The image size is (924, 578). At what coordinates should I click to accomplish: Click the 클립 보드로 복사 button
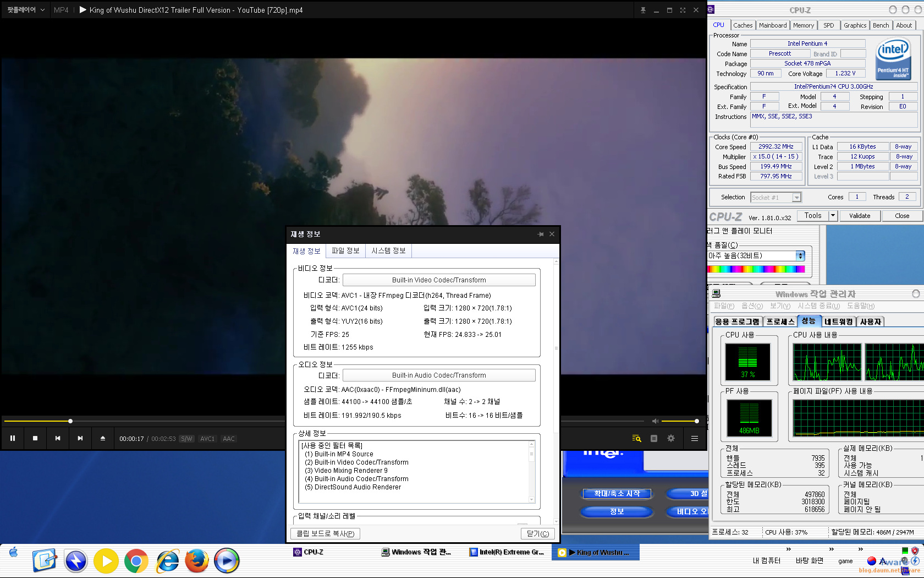pyautogui.click(x=326, y=533)
